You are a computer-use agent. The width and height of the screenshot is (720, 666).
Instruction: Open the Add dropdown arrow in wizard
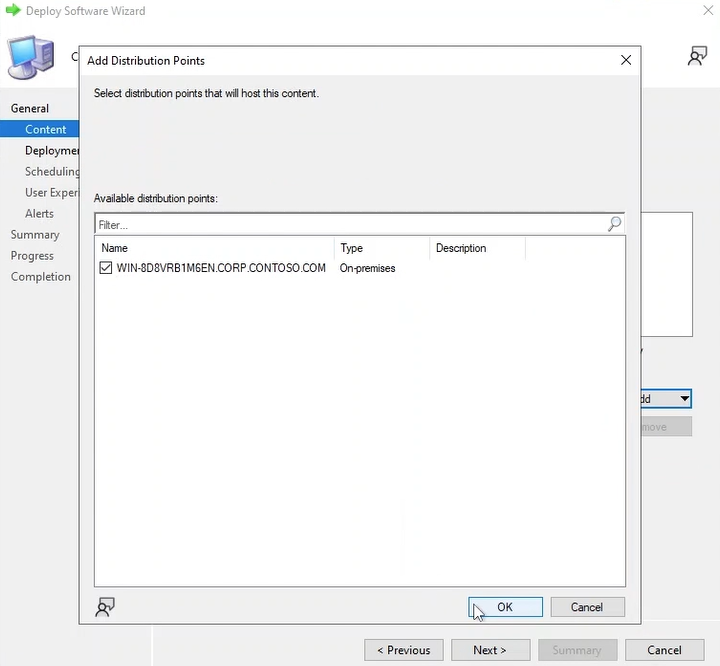coord(684,398)
